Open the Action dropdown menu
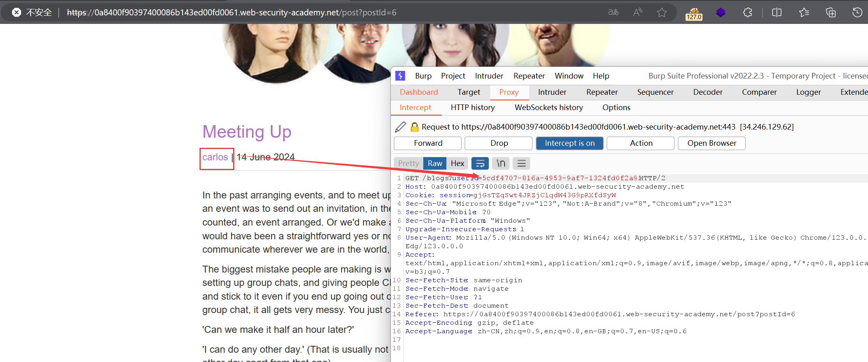This screenshot has height=362, width=868. pos(641,143)
